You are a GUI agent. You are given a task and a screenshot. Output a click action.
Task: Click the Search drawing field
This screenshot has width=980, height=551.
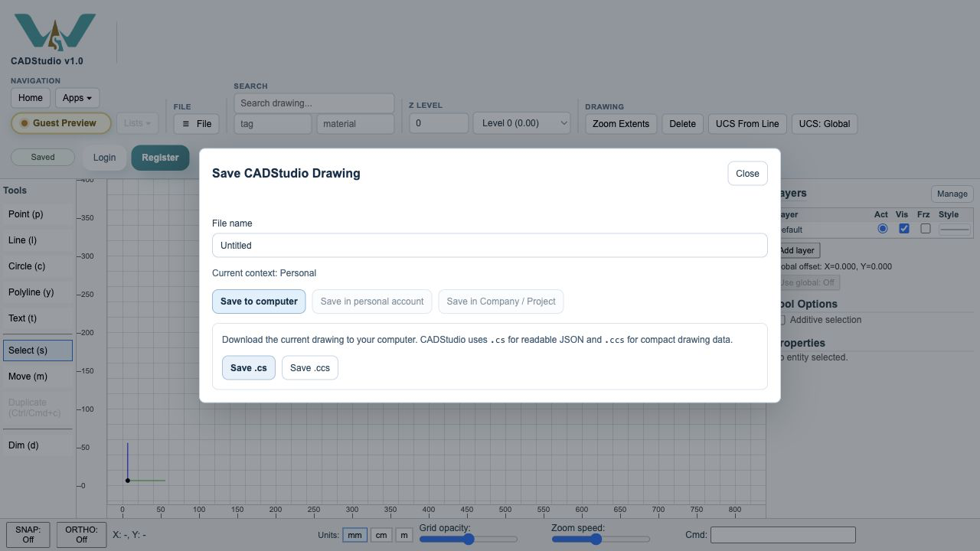(x=314, y=103)
